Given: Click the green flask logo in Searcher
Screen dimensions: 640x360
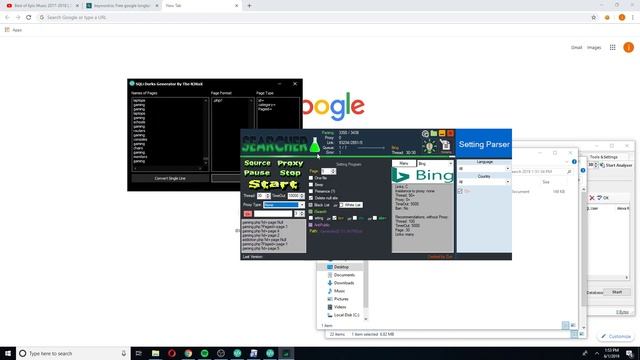Looking at the screenshot, I should tap(315, 145).
